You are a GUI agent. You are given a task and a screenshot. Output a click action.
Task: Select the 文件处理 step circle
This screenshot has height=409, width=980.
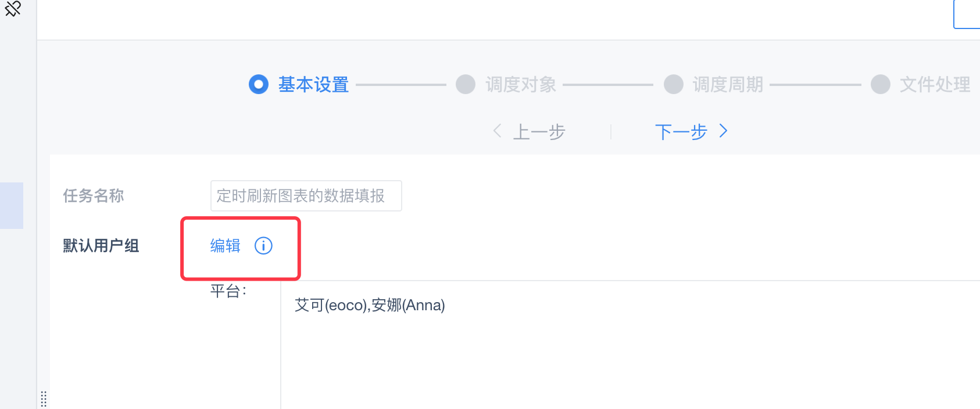881,84
